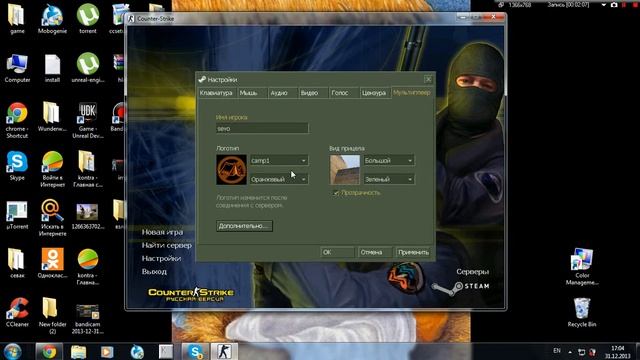Launch Mobogenie desktop shortcut
This screenshot has width=640, height=360.
[52, 18]
